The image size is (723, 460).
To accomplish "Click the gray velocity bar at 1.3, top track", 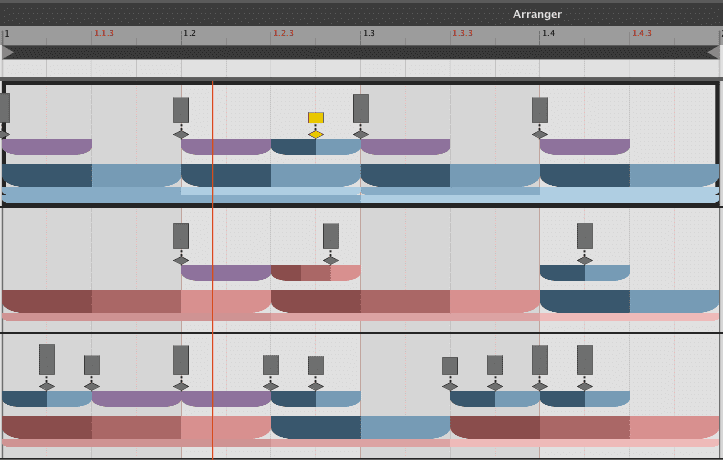I will point(361,108).
